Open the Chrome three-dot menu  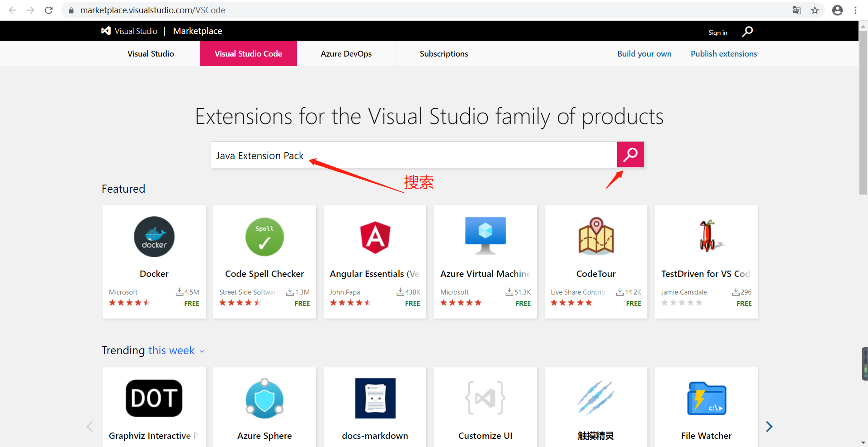point(855,10)
